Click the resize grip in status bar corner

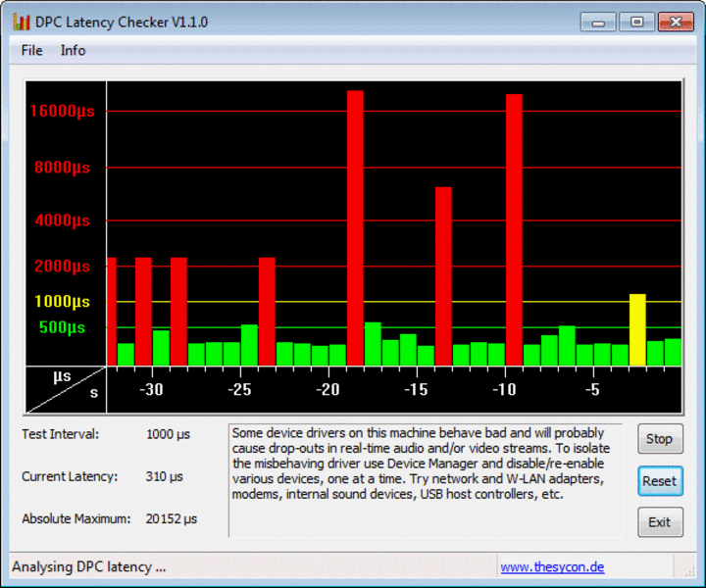click(689, 571)
